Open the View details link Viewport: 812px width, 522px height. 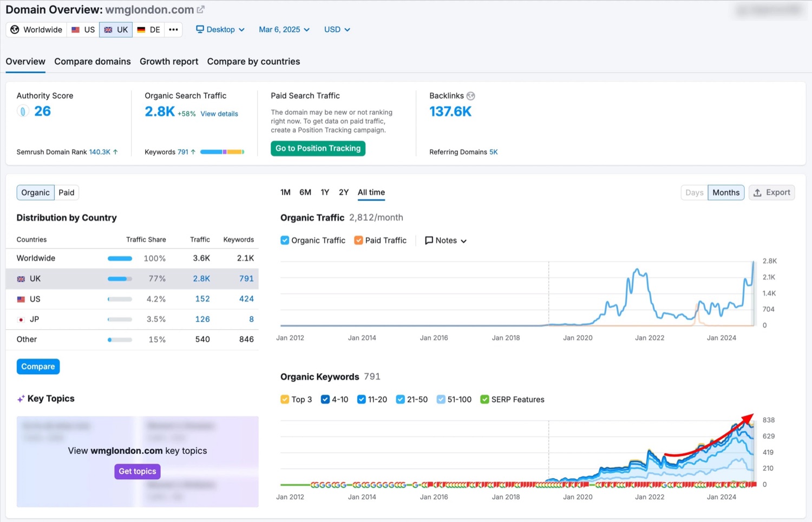[219, 114]
